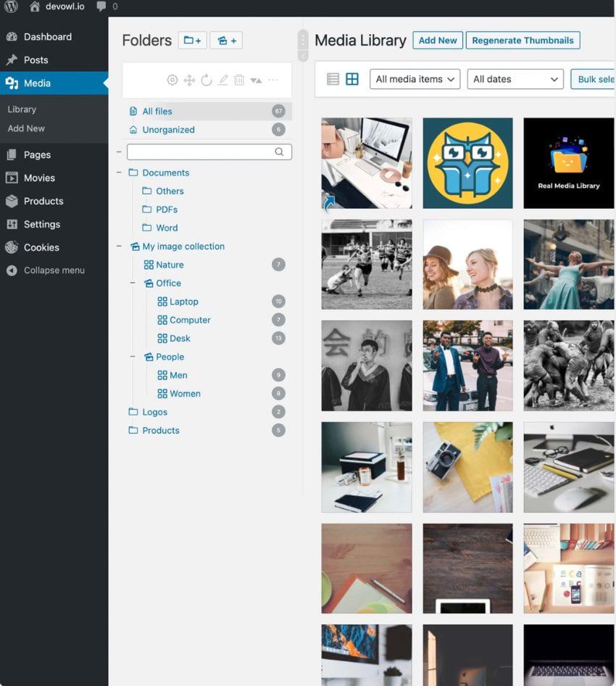Viewport: 616px width, 686px height.
Task: Open Products in the admin menu
Action: pyautogui.click(x=54, y=202)
